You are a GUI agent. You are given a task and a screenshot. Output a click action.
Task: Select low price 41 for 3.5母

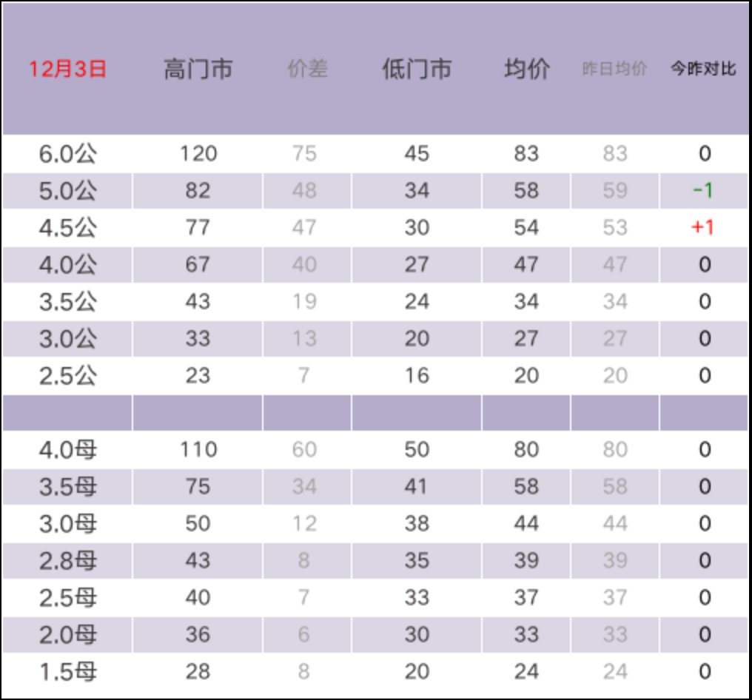coord(416,487)
